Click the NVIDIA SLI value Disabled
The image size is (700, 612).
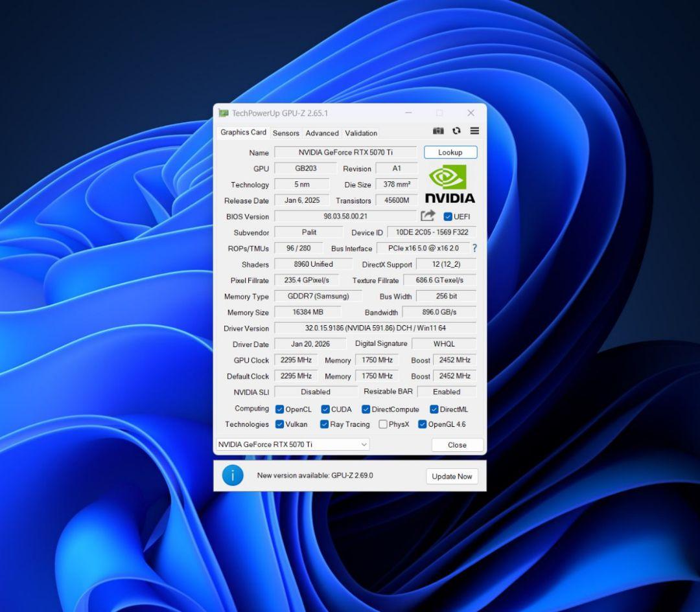pyautogui.click(x=316, y=392)
